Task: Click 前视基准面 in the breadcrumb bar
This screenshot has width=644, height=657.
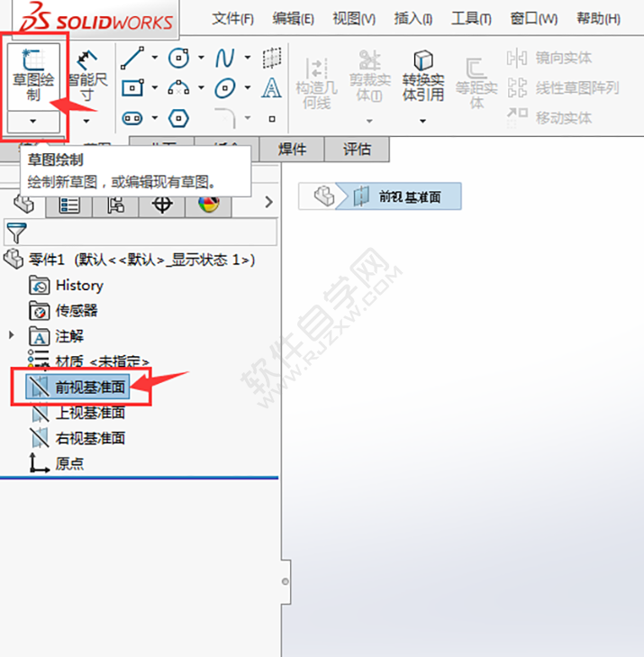Action: [x=401, y=196]
